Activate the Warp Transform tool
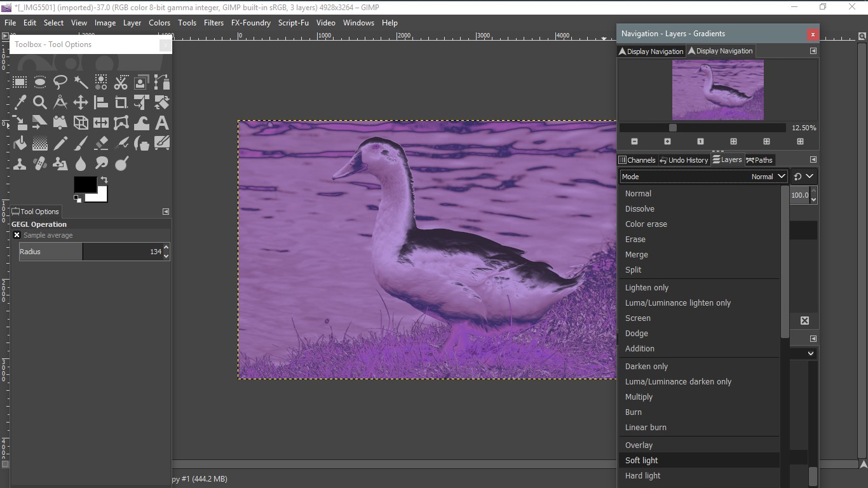This screenshot has width=868, height=488. pyautogui.click(x=142, y=123)
